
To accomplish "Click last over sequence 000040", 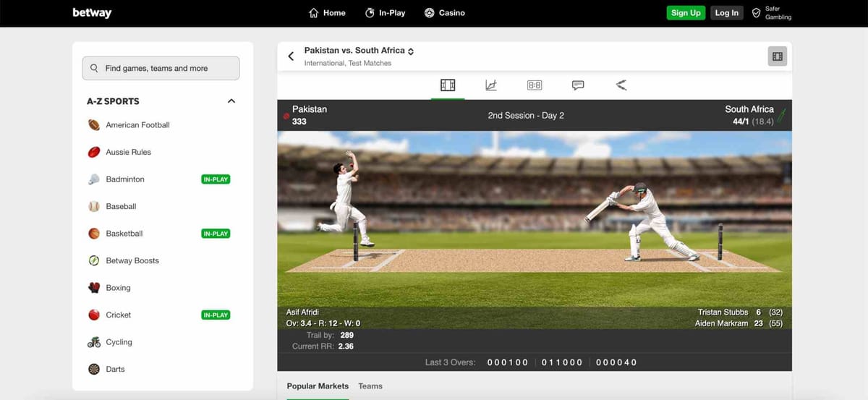I will (617, 362).
